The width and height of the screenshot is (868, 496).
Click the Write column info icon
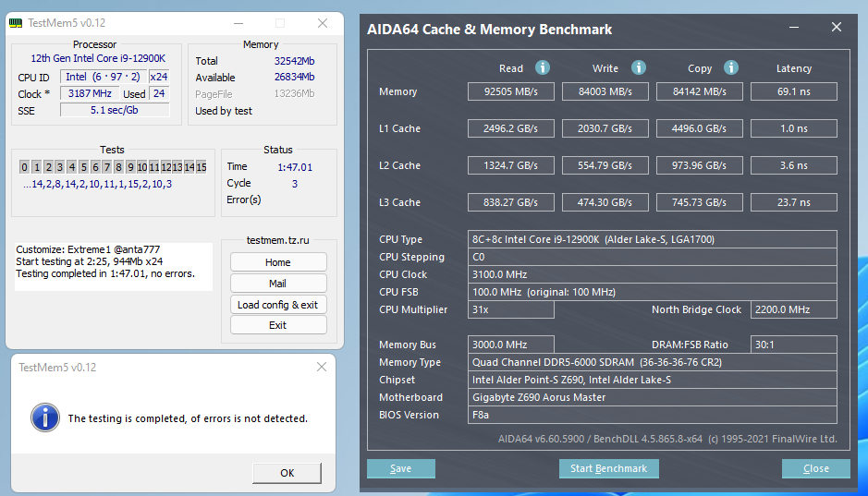[x=638, y=67]
